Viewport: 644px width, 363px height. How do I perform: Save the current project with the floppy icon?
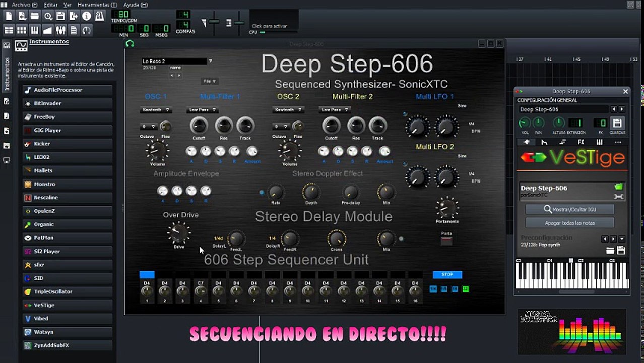click(60, 16)
